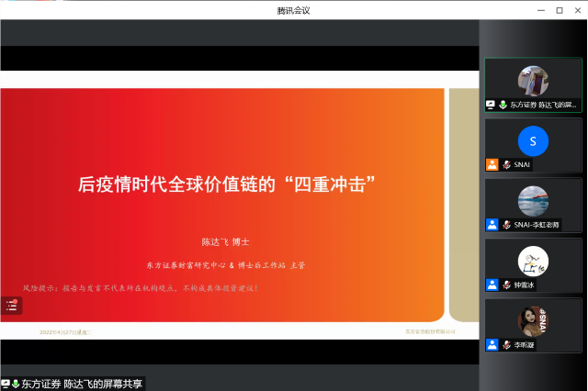Click the shared slide title text
588x391 pixels.
point(227,184)
